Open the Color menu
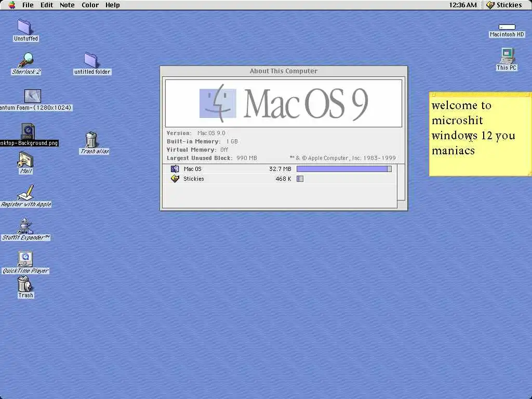This screenshot has height=399, width=532. click(90, 5)
